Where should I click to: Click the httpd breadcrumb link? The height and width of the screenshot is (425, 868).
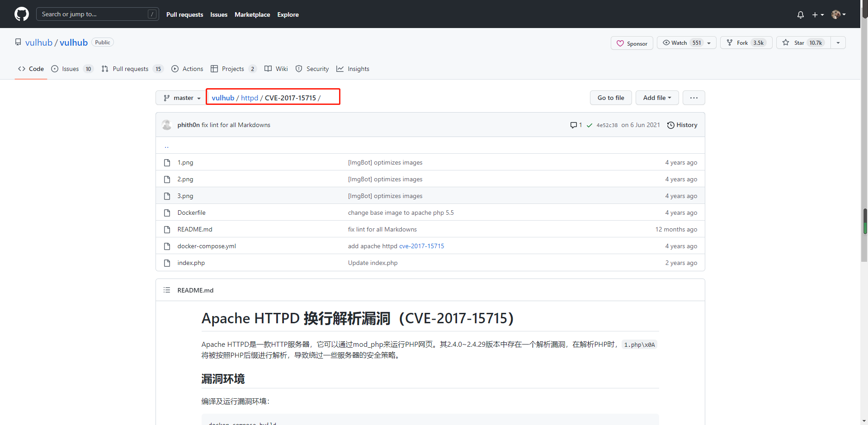pyautogui.click(x=249, y=98)
